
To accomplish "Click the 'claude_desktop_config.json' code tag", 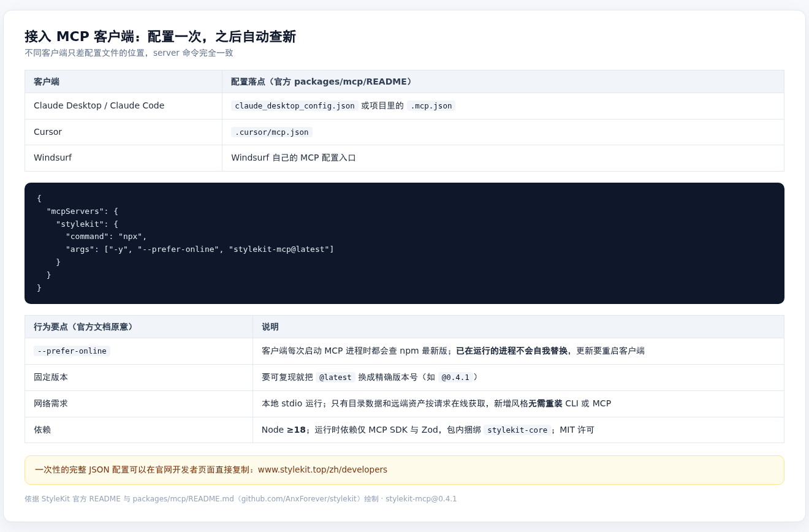I will [295, 106].
